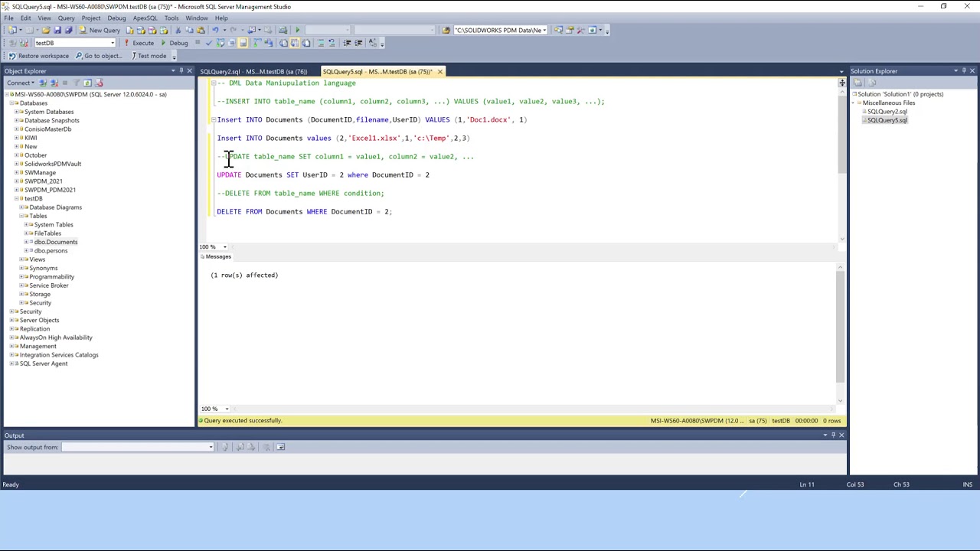Viewport: 980px width, 551px height.
Task: Click the Parse checkmark icon
Action: click(208, 43)
